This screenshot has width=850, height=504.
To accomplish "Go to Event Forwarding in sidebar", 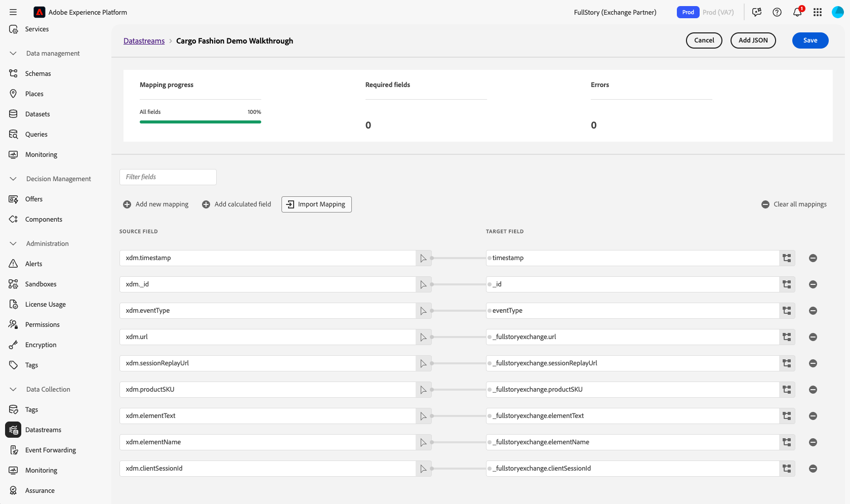I will pos(50,450).
